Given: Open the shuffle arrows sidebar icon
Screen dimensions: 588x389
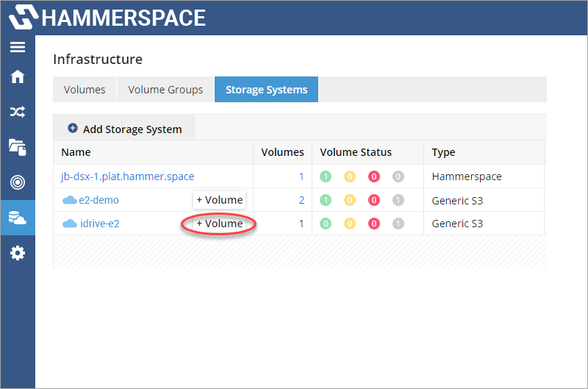Looking at the screenshot, I should pyautogui.click(x=18, y=112).
